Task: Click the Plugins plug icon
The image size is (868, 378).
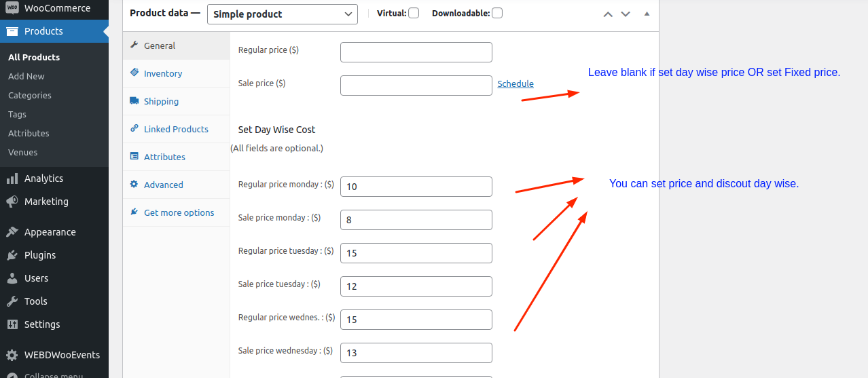Action: (x=12, y=255)
